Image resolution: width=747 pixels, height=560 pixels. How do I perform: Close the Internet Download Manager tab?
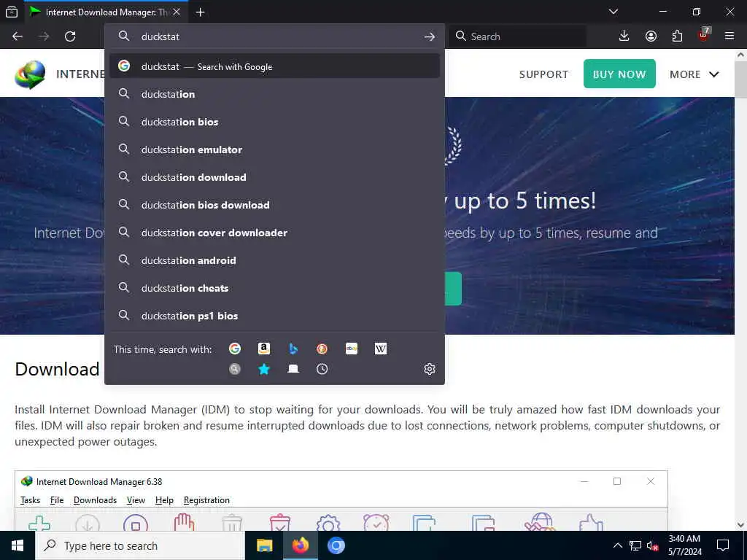tap(177, 12)
